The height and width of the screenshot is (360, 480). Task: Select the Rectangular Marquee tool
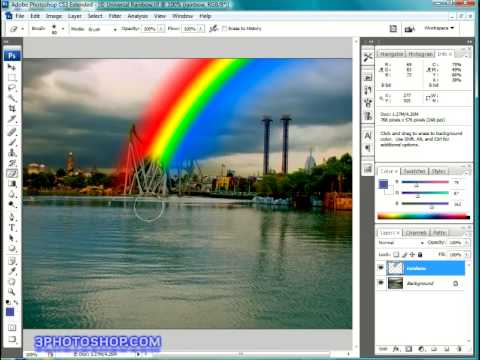point(12,78)
